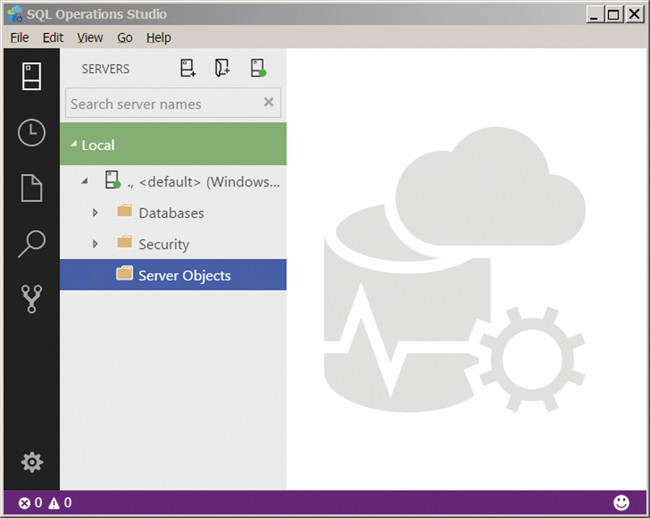
Task: Expand the Databases folder arrow
Action: 95,213
